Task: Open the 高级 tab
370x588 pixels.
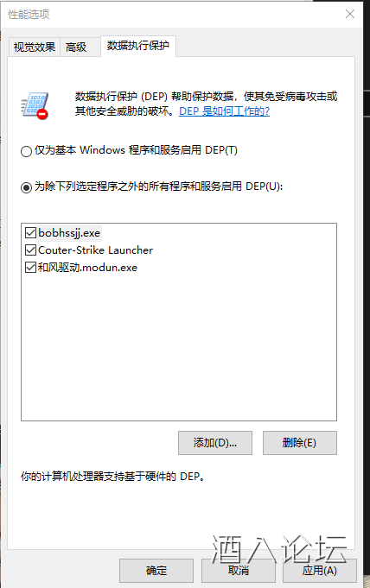Action: 76,47
